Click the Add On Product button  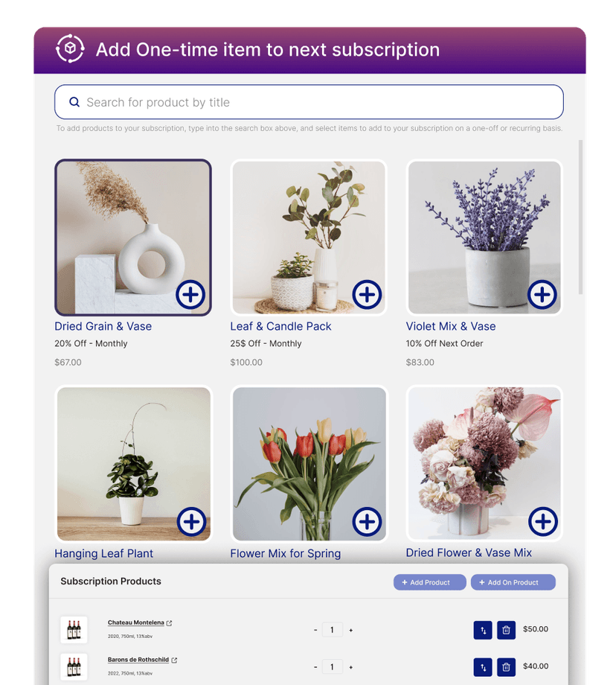[513, 582]
